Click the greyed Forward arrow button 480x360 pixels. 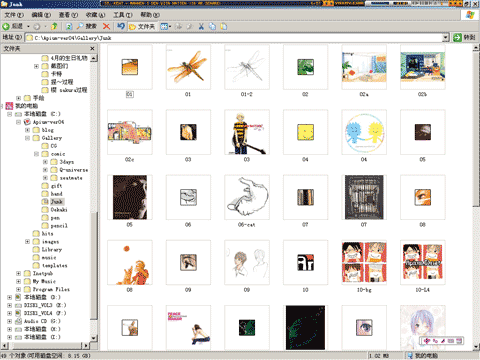tap(37, 26)
